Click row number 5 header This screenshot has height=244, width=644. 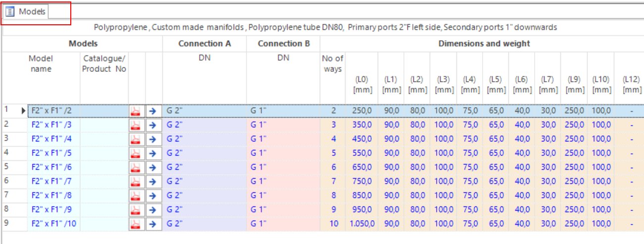7,167
